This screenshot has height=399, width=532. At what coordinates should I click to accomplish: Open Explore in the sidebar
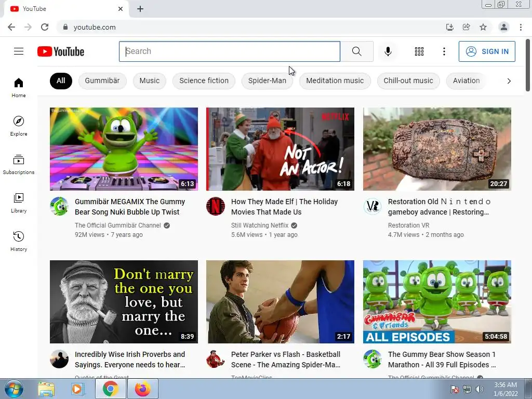tap(19, 126)
